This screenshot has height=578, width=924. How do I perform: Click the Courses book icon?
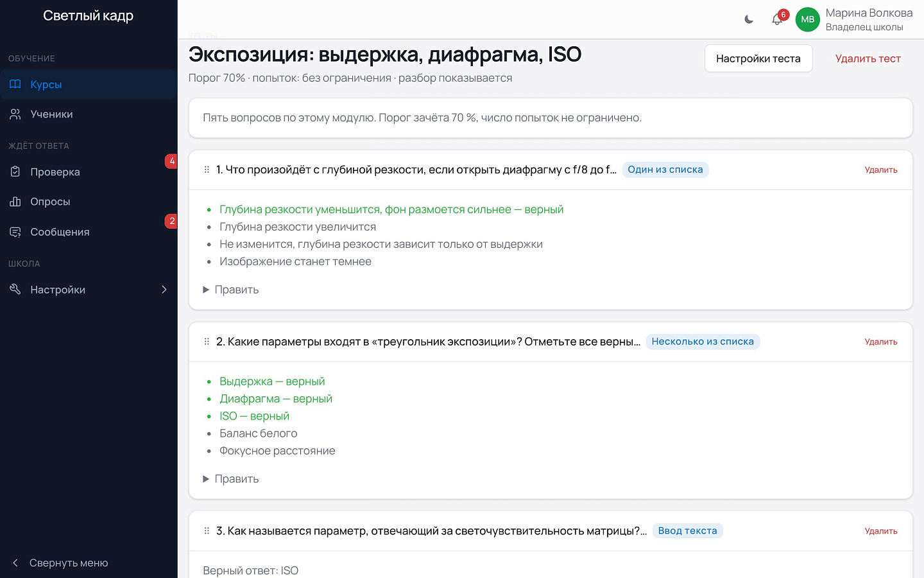15,84
